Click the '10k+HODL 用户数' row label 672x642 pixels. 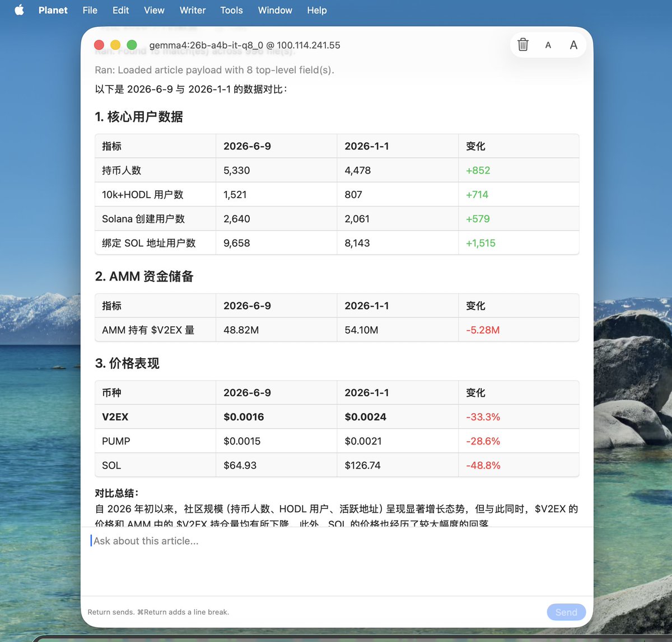[143, 195]
